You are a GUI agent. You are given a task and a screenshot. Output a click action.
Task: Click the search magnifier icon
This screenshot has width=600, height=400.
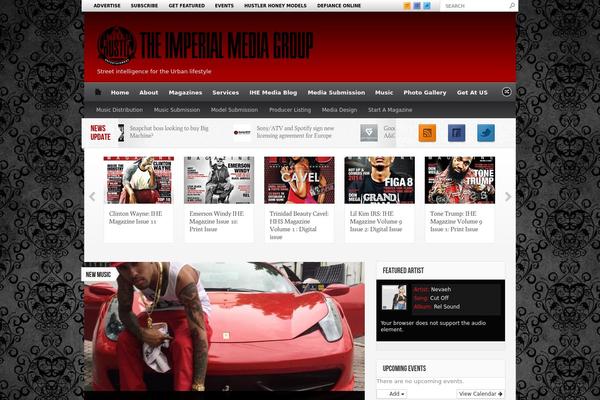512,6
